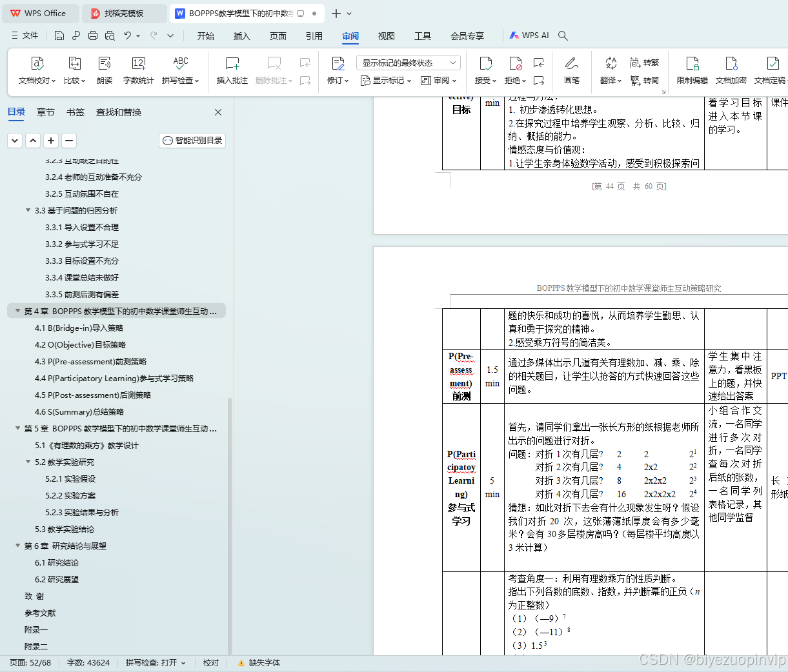Click the outline plus level button

pyautogui.click(x=51, y=140)
